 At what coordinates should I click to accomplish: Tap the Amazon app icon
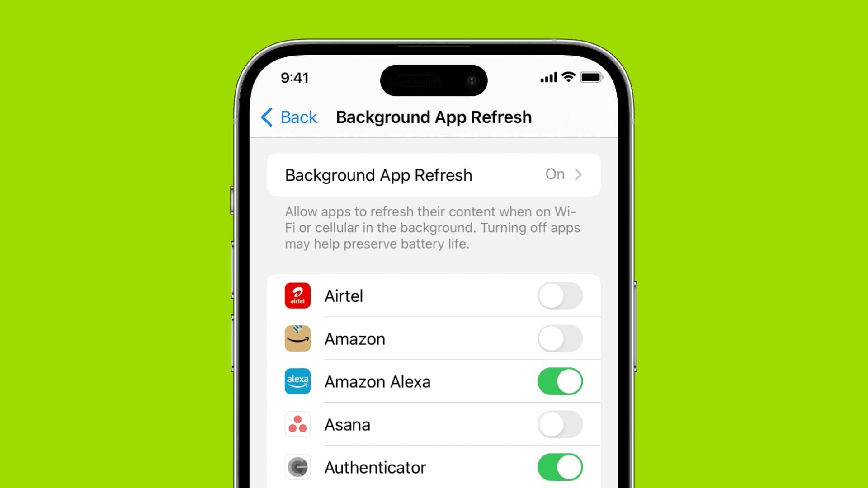pyautogui.click(x=297, y=338)
